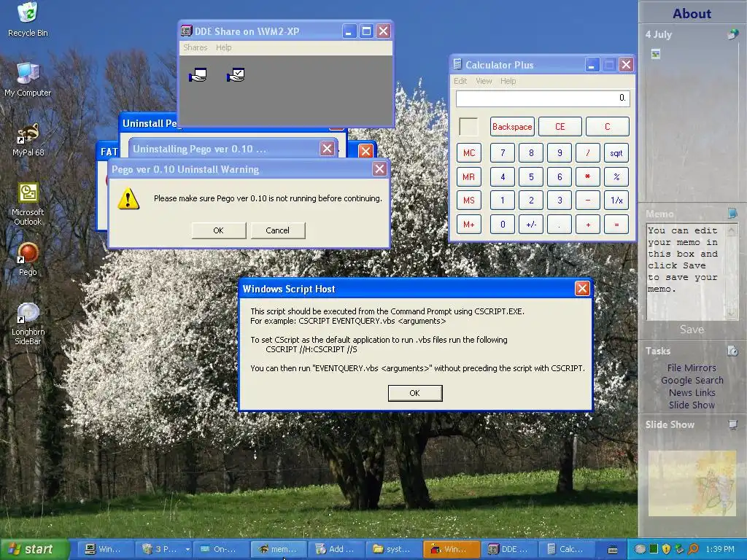Click the sqrt button in calculator
Image resolution: width=747 pixels, height=560 pixels.
(x=616, y=153)
